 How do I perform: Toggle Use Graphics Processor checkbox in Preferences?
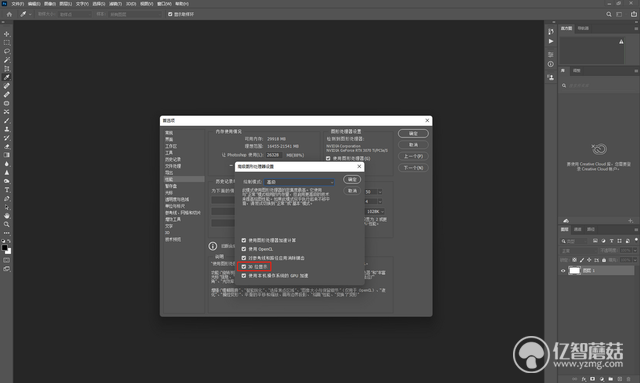tap(328, 158)
